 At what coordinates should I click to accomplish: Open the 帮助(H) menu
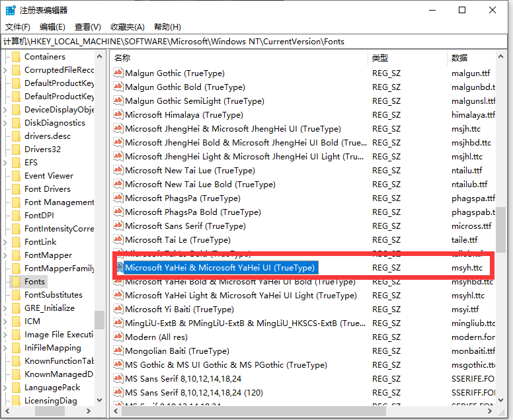(167, 27)
